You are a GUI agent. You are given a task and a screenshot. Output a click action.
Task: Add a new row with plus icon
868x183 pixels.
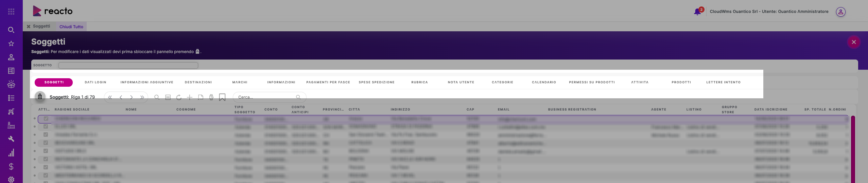pos(190,97)
